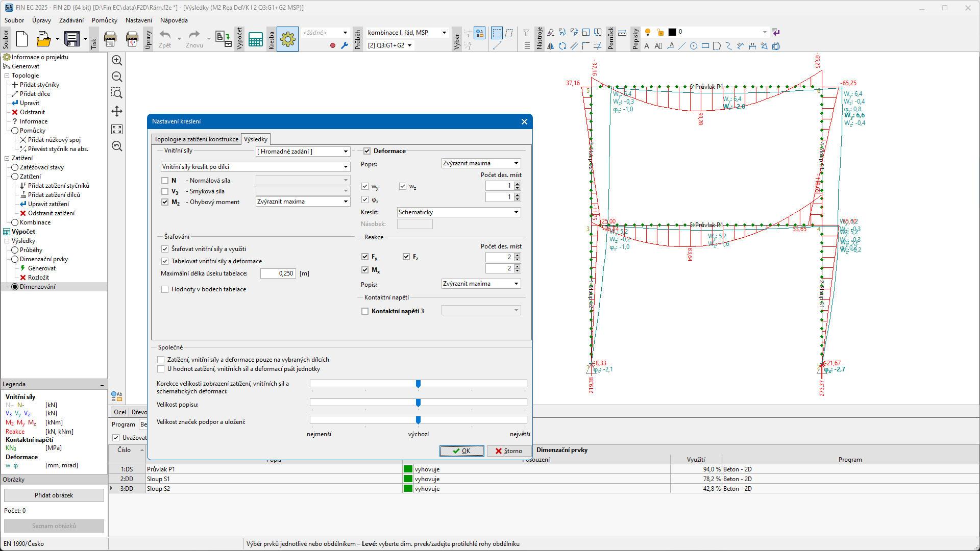This screenshot has width=980, height=551.
Task: Toggle Hodnoty v bodech tabelace checkbox
Action: [x=165, y=289]
